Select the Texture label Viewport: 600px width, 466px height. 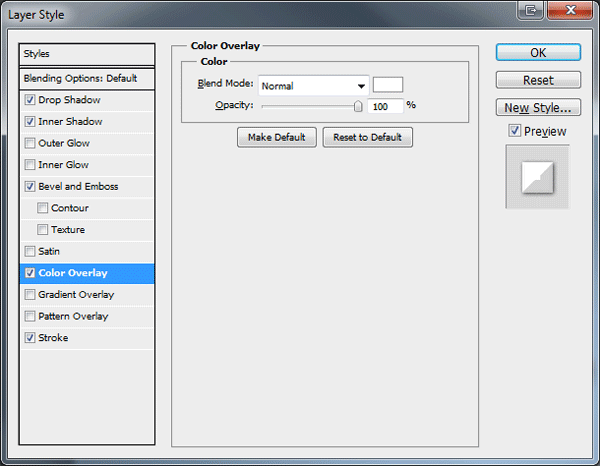[x=68, y=230]
